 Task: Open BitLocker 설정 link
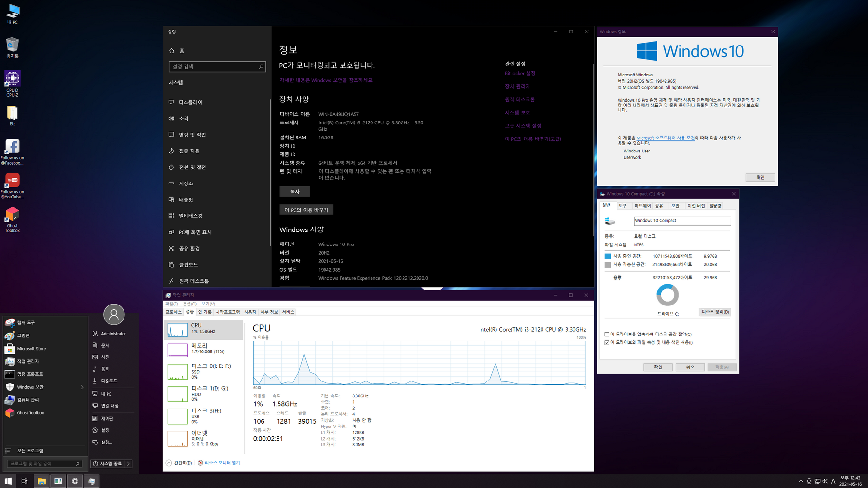coord(520,73)
